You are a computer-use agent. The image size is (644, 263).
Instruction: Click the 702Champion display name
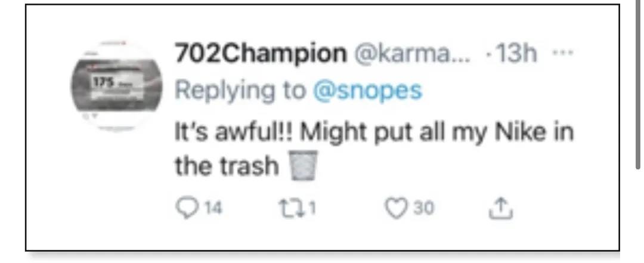(260, 55)
